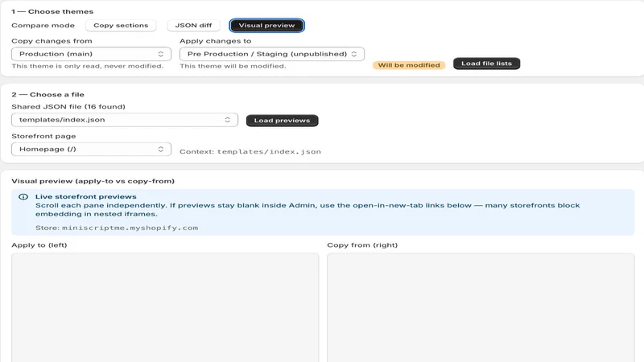Click the 'Apply to (left)' label

39,245
